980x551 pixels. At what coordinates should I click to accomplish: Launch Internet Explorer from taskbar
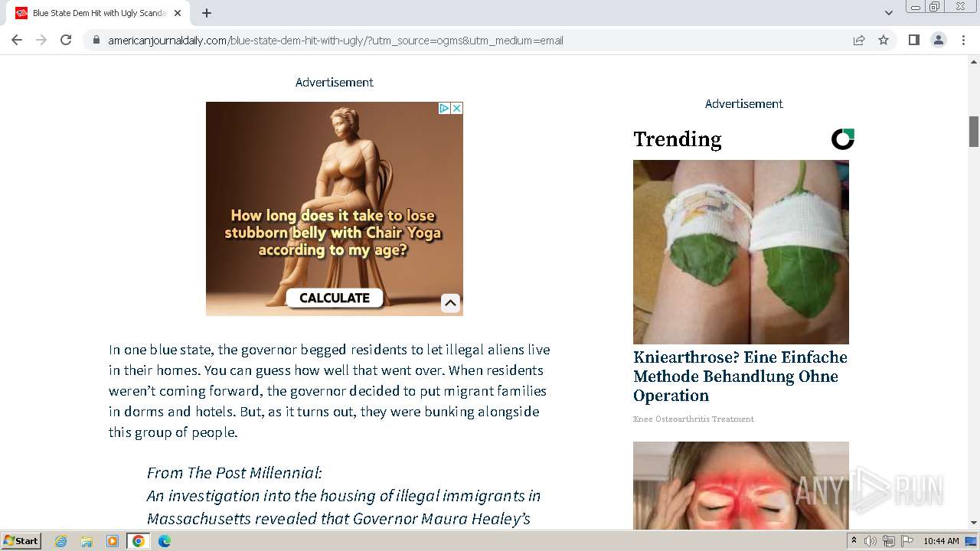(60, 541)
